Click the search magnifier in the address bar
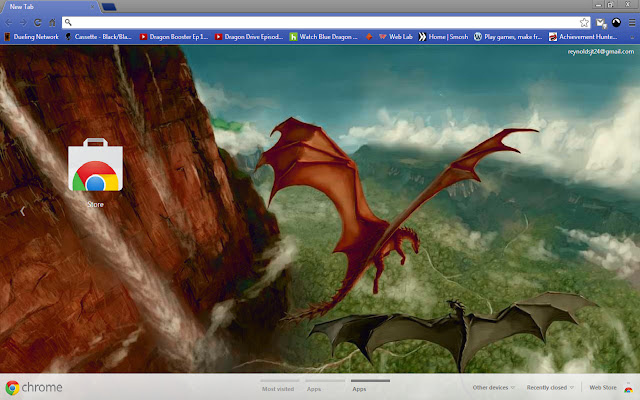Screen dimensions: 640x400 coord(68,23)
